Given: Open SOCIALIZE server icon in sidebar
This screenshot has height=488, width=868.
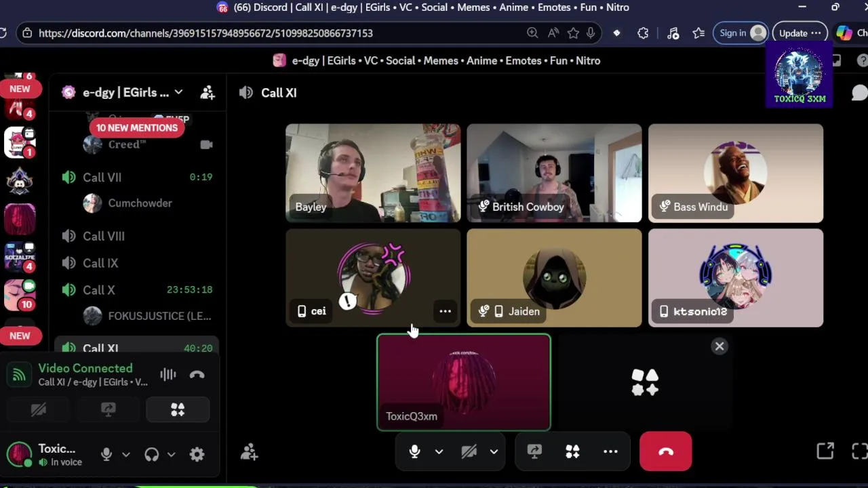Looking at the screenshot, I should click(20, 256).
